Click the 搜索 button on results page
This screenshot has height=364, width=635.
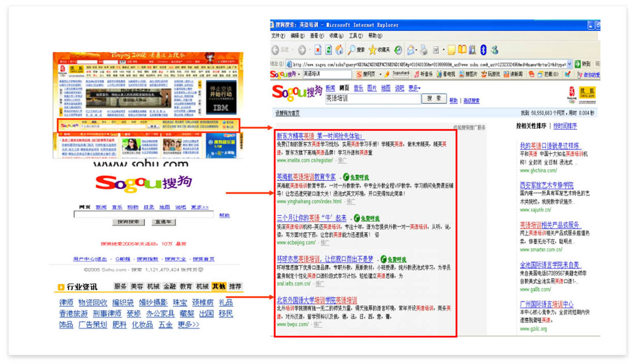coord(434,98)
